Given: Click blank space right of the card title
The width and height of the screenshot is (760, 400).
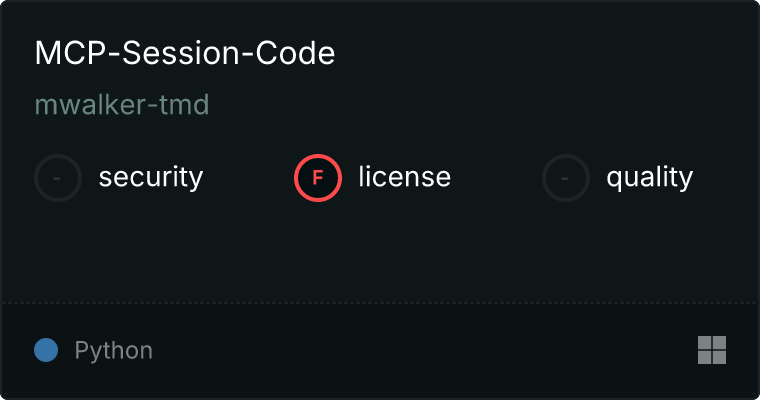Looking at the screenshot, I should coord(540,54).
